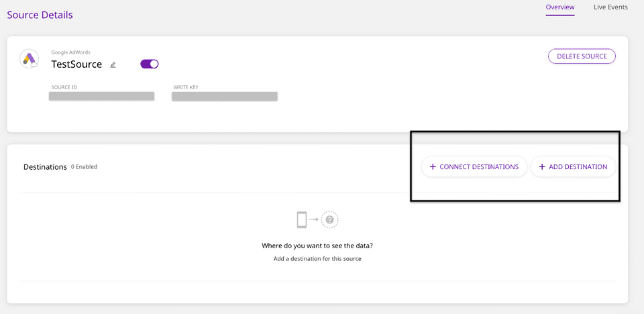Click the phone device illustration icon
Viewport: 644px width, 314px height.
click(302, 219)
